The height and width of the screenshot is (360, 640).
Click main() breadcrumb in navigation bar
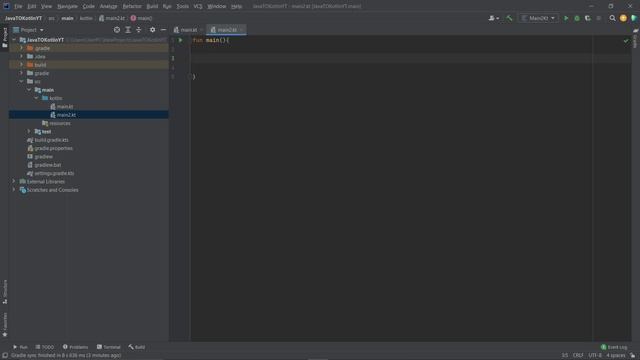pos(141,18)
